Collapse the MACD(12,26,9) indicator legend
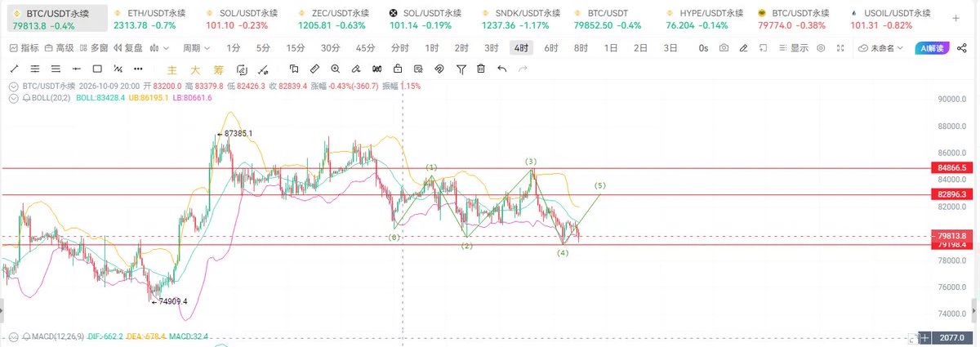The width and height of the screenshot is (980, 347). (13, 336)
